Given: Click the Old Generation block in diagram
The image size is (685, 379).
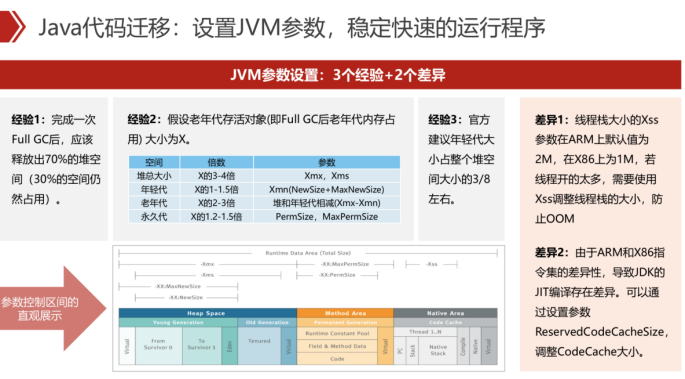Looking at the screenshot, I should (x=267, y=322).
